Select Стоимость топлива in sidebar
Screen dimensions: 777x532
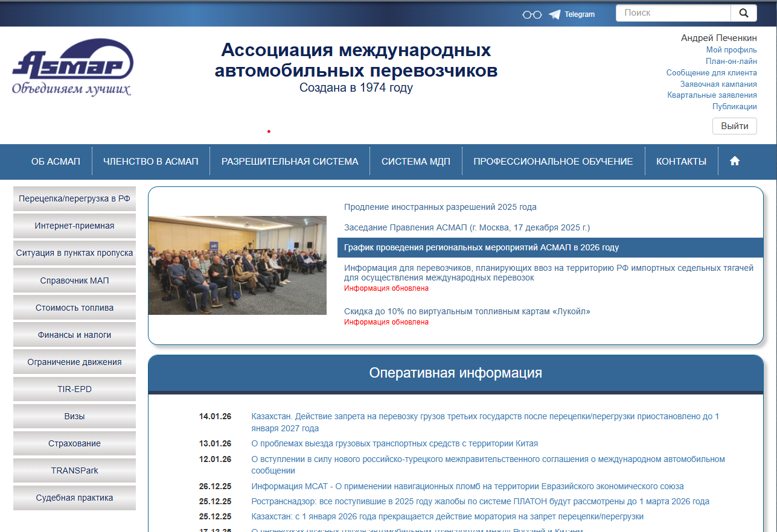74,308
